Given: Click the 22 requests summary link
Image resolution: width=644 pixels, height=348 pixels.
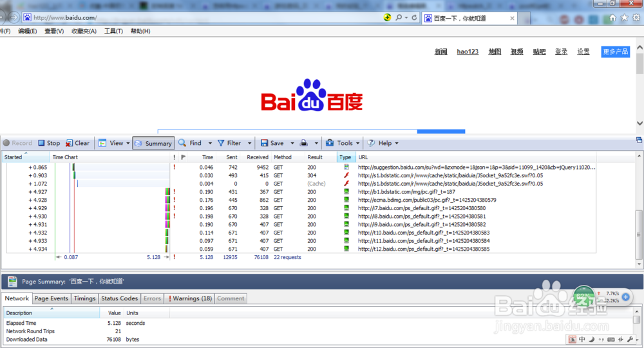Looking at the screenshot, I should [287, 257].
